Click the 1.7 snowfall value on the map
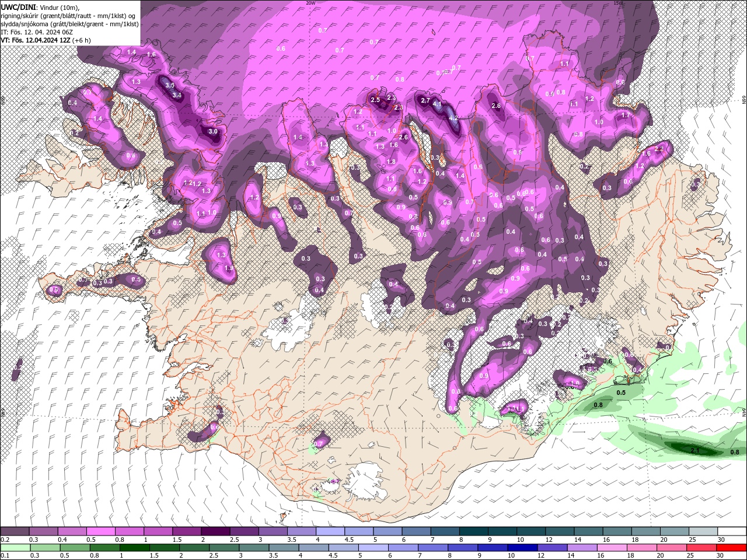 click(626, 116)
